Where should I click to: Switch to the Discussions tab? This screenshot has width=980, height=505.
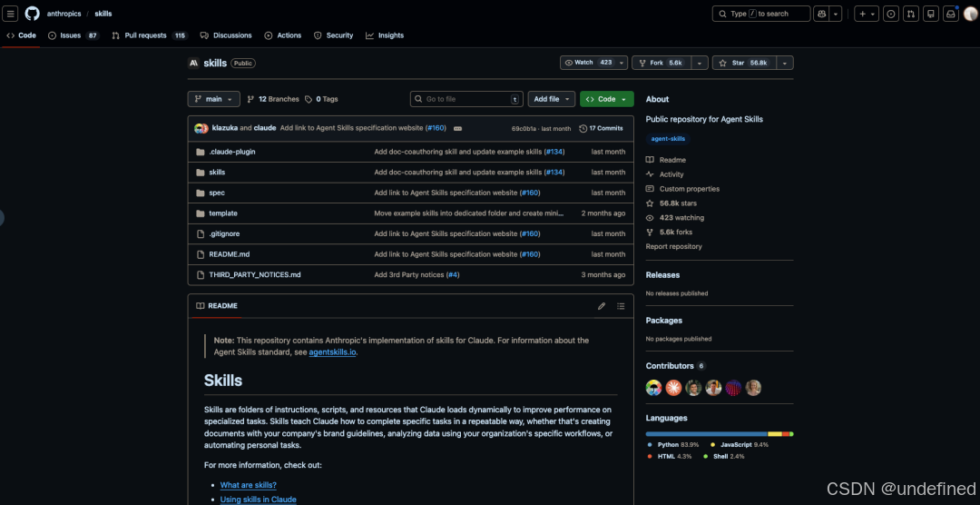[226, 35]
